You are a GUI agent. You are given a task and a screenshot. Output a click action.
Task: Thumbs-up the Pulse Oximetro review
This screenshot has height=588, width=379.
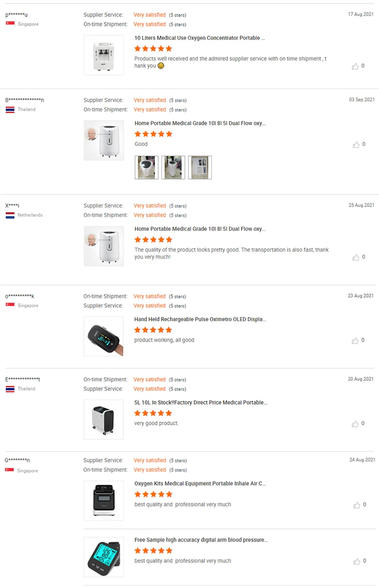pos(355,341)
